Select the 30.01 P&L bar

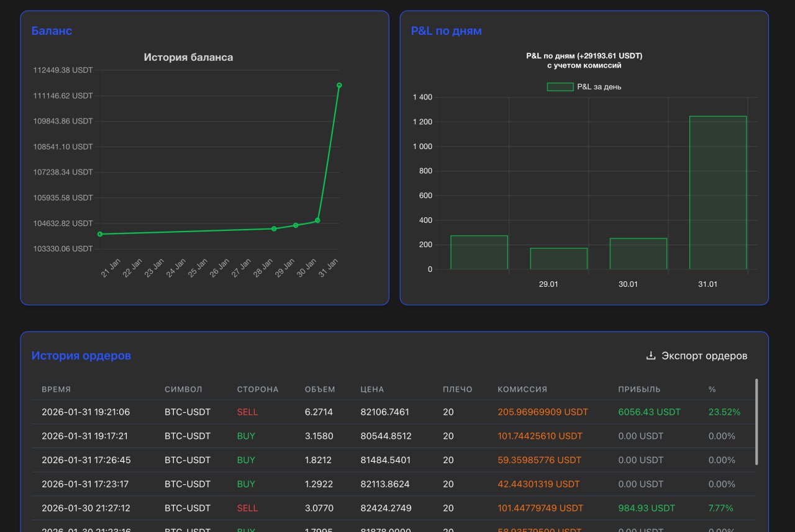coord(638,254)
